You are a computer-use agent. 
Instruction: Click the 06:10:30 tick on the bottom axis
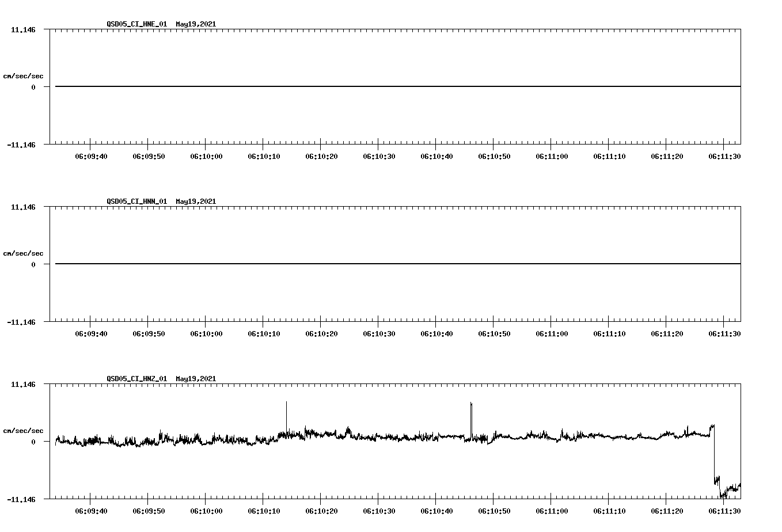click(378, 510)
